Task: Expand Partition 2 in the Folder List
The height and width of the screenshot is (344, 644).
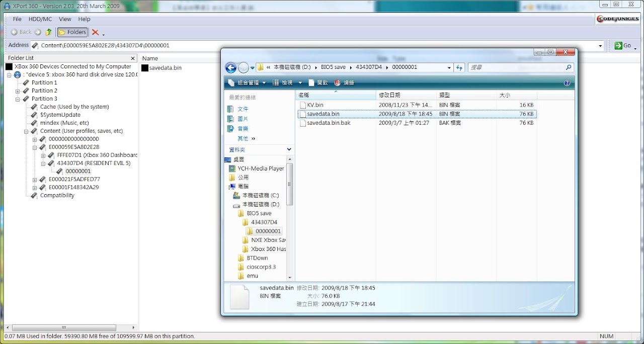Action: (18, 91)
